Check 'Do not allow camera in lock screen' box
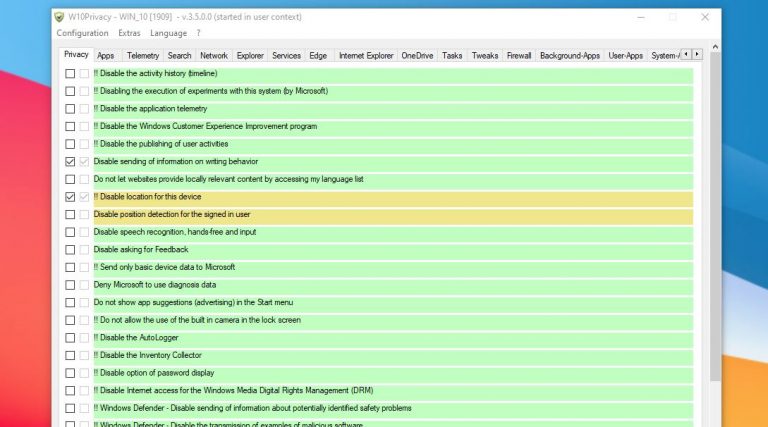This screenshot has height=427, width=768. pos(70,320)
